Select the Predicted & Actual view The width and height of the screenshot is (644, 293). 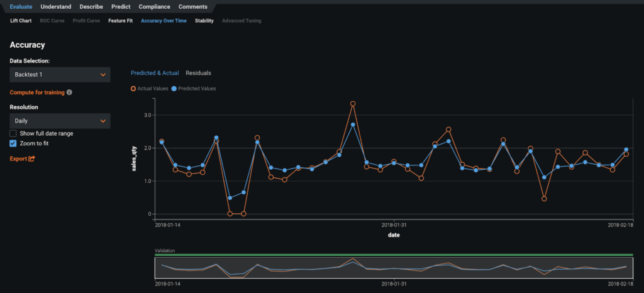point(155,73)
